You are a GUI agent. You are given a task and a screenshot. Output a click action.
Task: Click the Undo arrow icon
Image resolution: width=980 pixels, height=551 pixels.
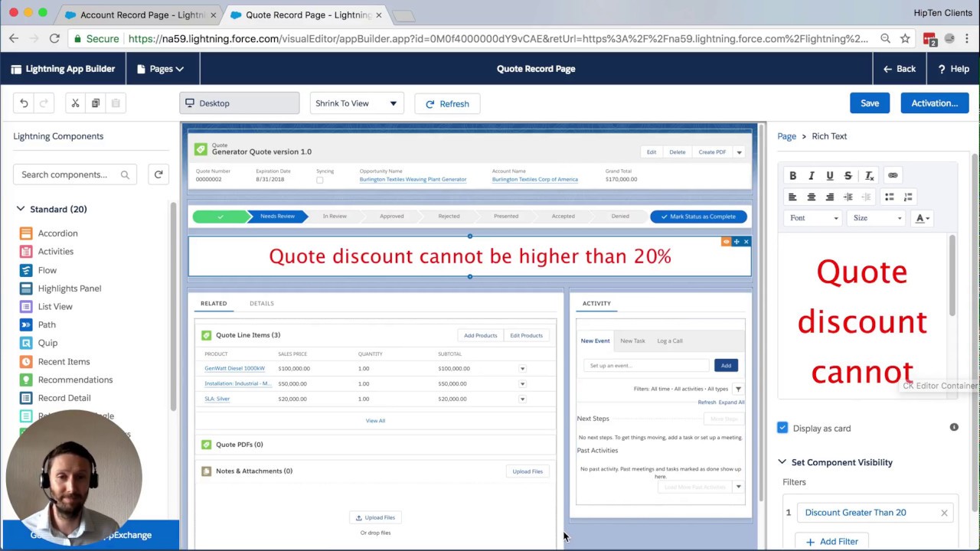pyautogui.click(x=24, y=103)
